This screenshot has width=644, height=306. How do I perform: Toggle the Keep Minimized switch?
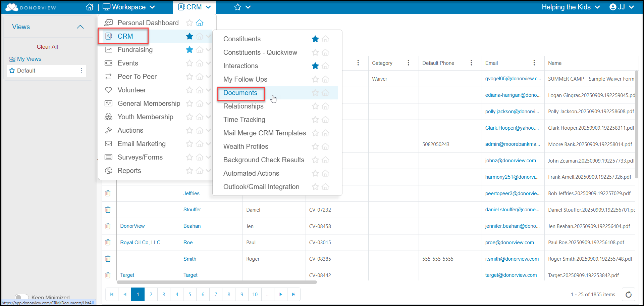pos(22,297)
